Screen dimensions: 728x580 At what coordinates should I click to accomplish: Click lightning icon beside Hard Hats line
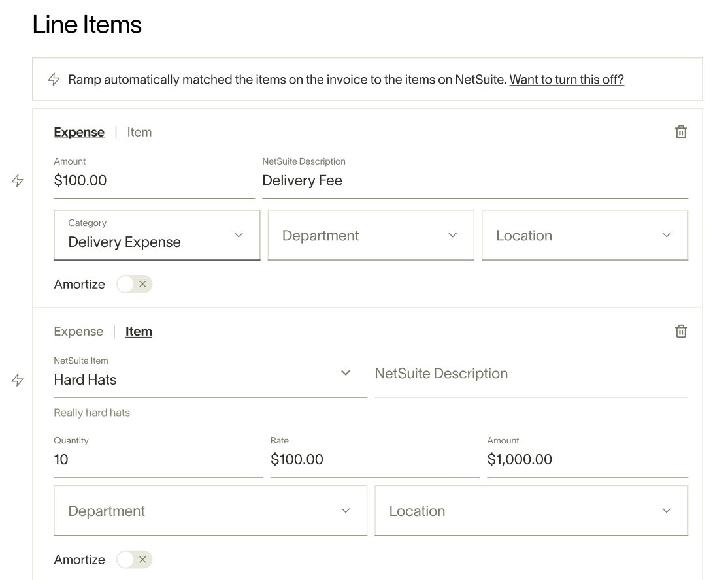(18, 380)
